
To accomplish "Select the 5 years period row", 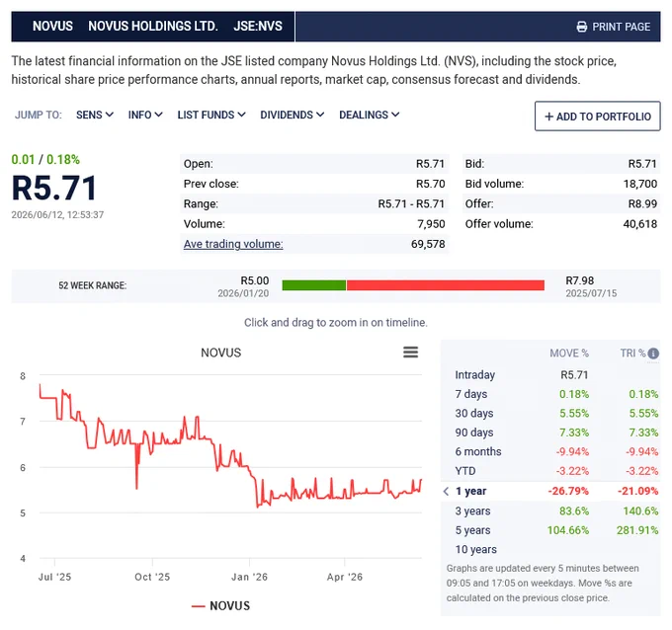I will point(550,530).
